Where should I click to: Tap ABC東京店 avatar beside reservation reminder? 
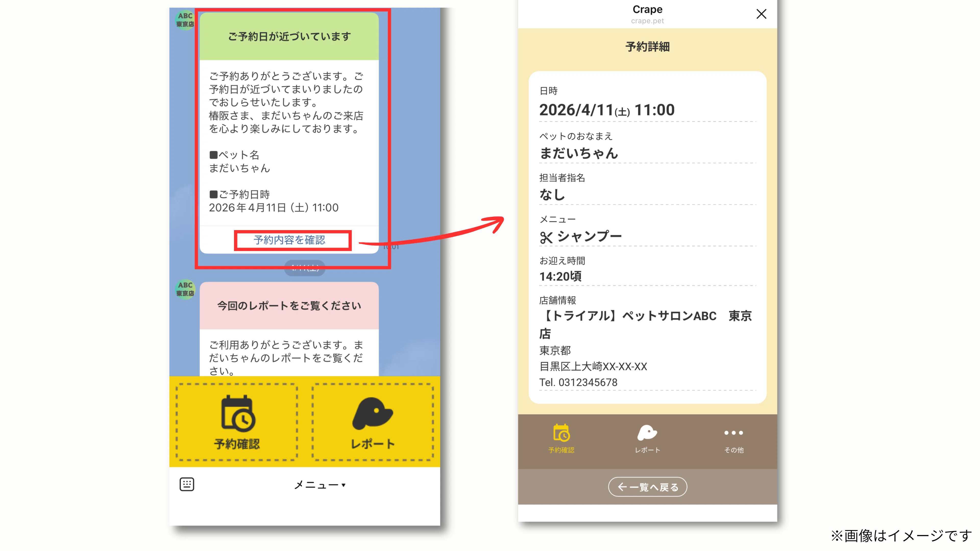point(185,20)
